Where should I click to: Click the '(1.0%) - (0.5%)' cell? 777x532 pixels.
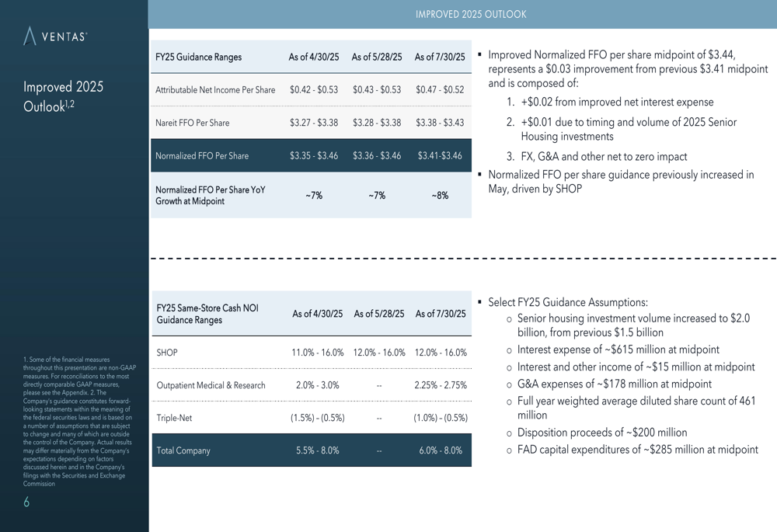pyautogui.click(x=441, y=418)
